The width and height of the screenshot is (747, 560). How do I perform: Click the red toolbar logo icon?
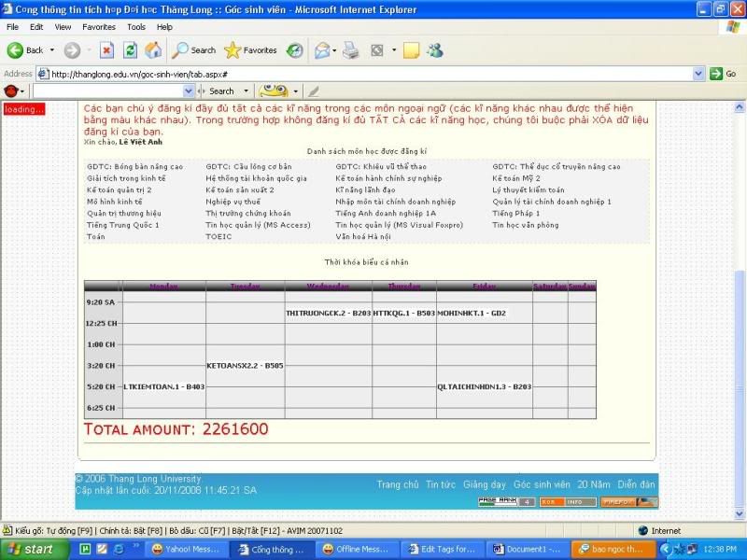coord(10,91)
